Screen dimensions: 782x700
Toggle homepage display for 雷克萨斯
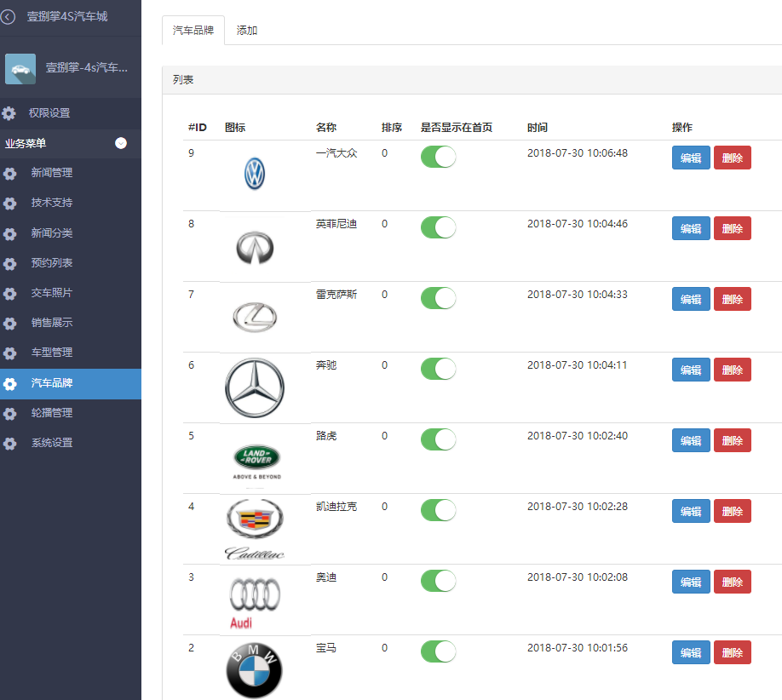pos(439,299)
